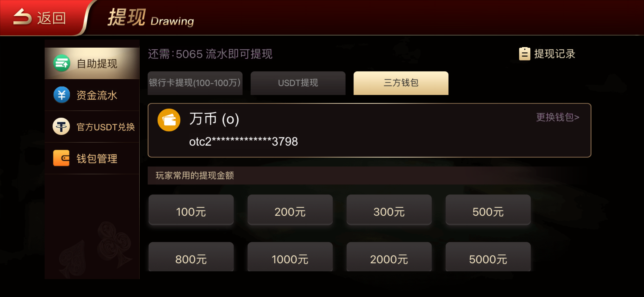Viewport: 644px width, 297px height.
Task: Pick the 300元 withdrawal amount
Action: 389,210
